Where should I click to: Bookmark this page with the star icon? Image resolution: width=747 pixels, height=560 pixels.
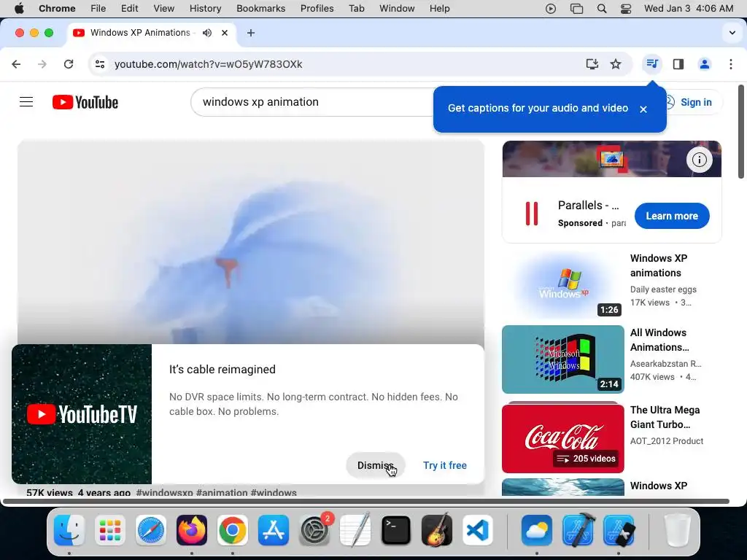point(616,64)
